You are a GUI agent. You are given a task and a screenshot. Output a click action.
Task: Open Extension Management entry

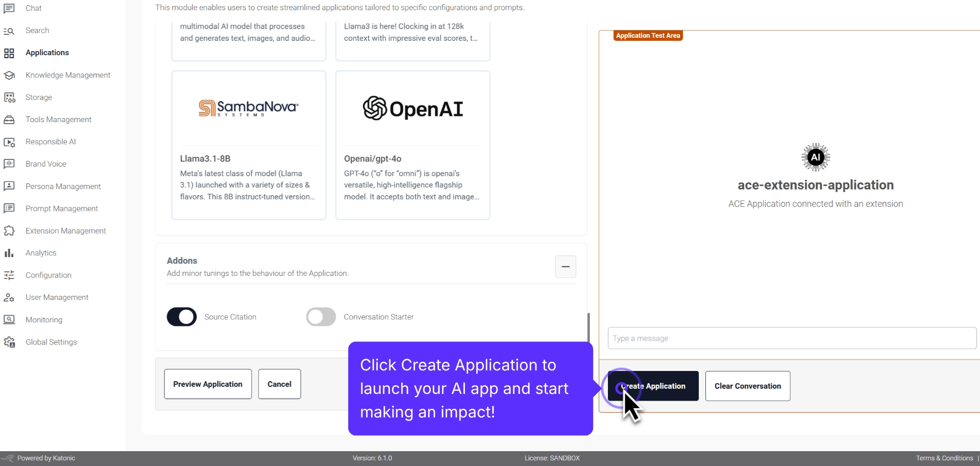point(10,230)
